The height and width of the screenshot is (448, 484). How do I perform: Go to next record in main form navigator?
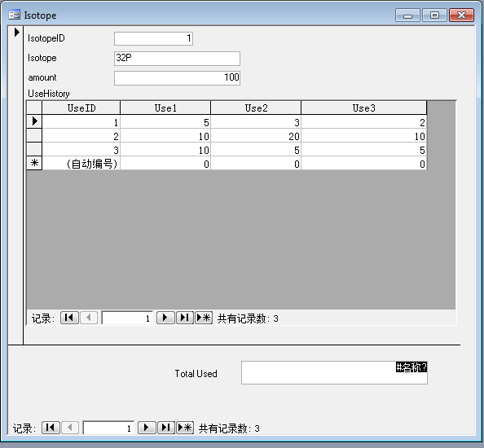[x=147, y=428]
